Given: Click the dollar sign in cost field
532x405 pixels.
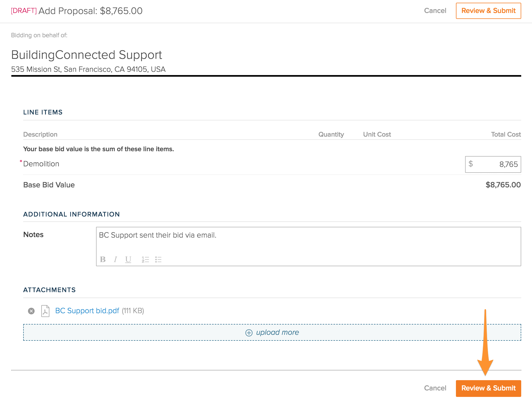Looking at the screenshot, I should point(471,164).
